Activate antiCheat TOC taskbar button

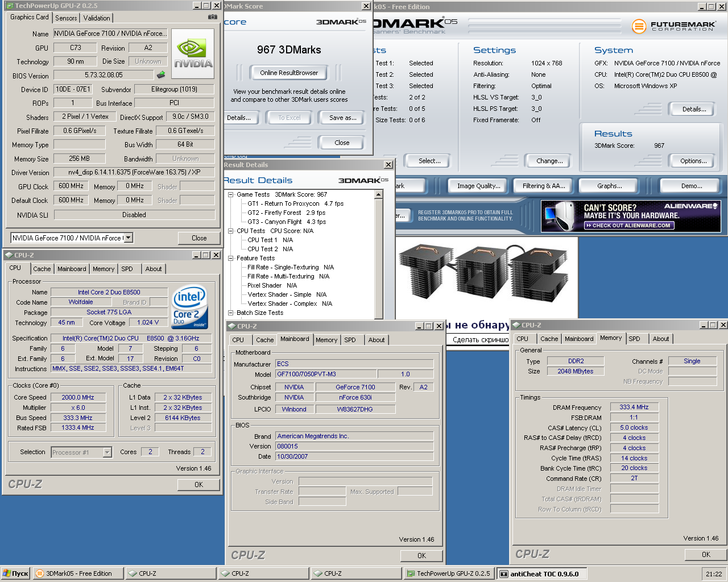click(541, 573)
